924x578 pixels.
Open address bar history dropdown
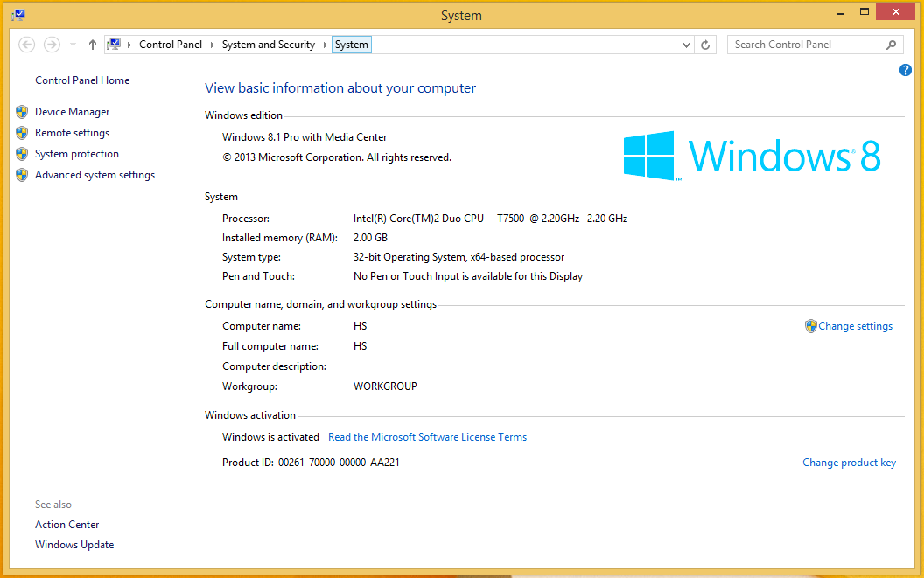pos(686,45)
